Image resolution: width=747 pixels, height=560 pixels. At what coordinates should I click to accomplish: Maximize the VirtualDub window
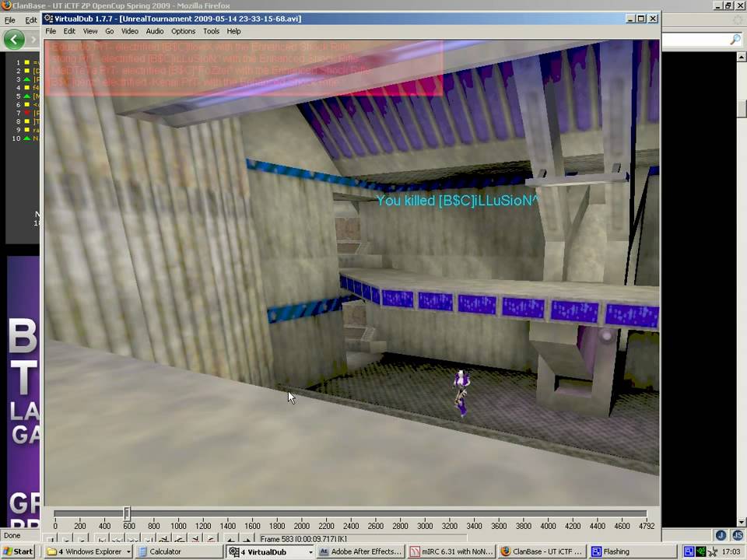pos(641,19)
